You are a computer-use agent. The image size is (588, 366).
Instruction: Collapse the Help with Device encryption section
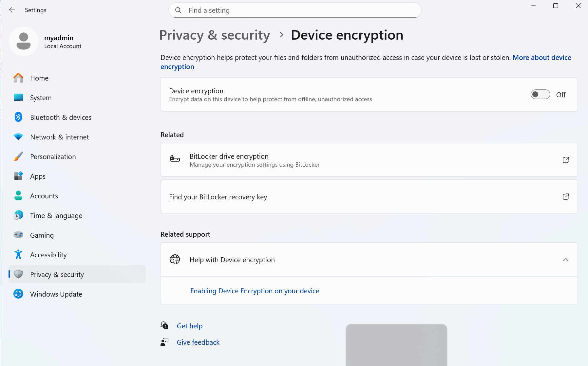(x=566, y=260)
